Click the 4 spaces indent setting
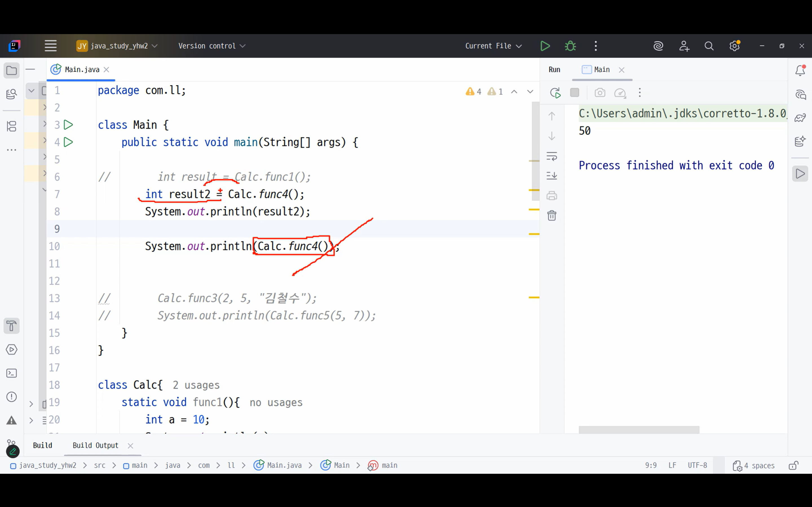The height and width of the screenshot is (507, 812). [x=754, y=465]
